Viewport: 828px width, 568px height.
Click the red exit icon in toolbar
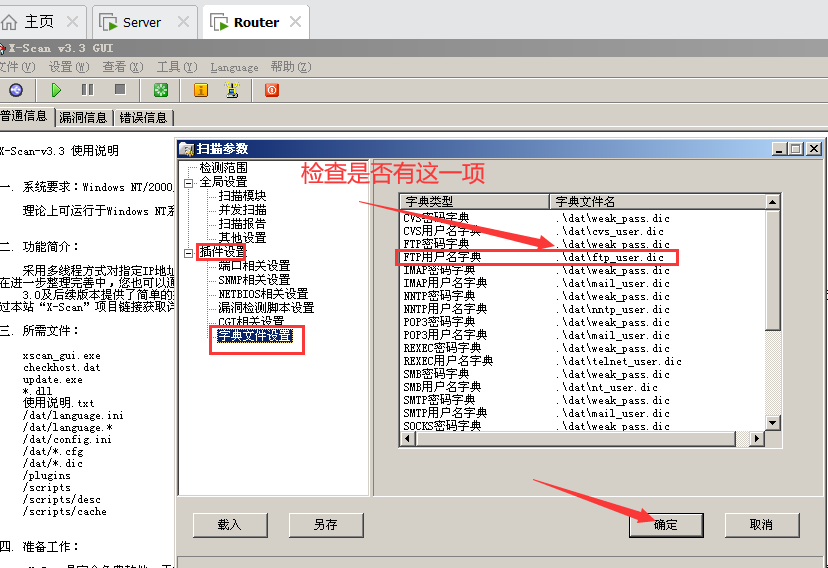point(271,90)
